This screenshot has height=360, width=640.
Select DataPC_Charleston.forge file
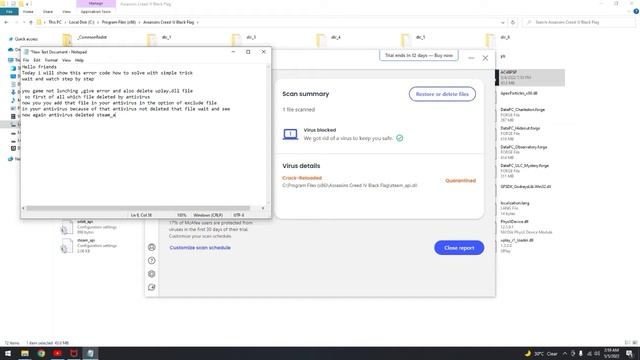click(523, 115)
